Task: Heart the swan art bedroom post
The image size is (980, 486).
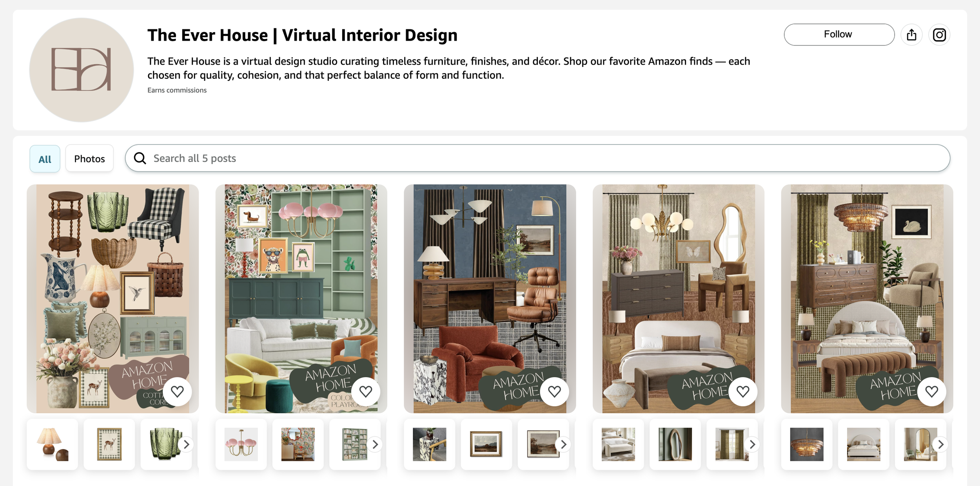Action: pyautogui.click(x=932, y=391)
